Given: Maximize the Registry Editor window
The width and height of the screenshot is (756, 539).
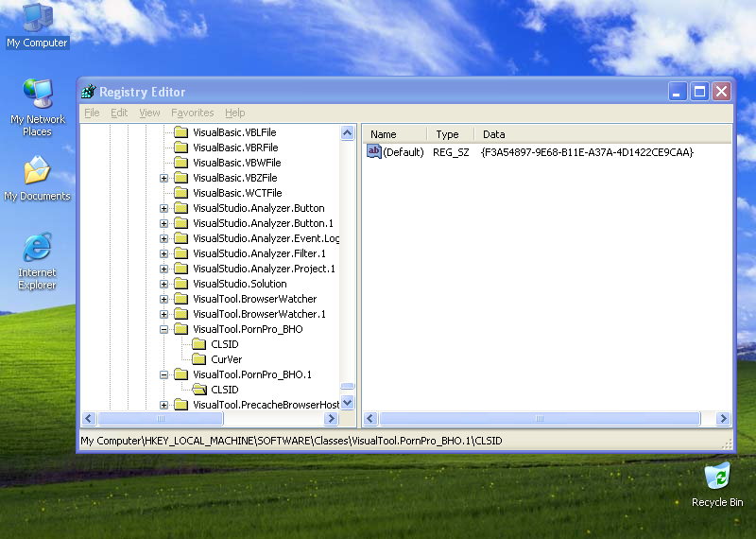Looking at the screenshot, I should 699,91.
